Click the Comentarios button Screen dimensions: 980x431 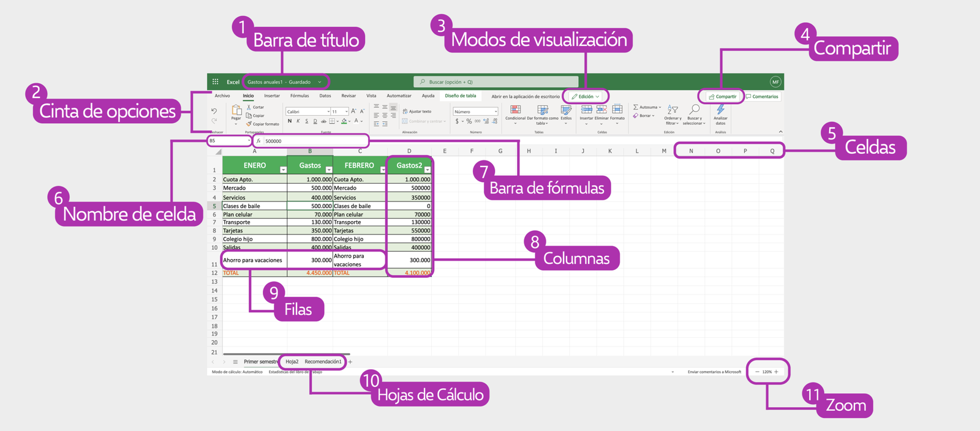point(762,96)
